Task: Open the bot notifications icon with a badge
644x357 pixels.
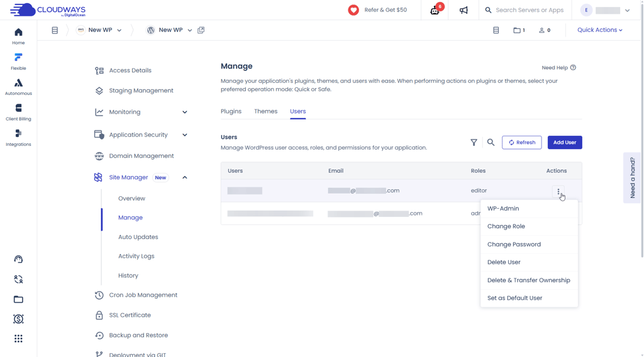Action: [x=435, y=10]
